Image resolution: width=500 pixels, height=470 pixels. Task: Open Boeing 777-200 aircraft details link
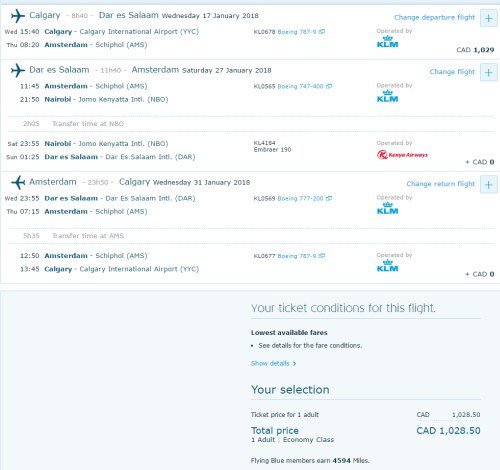coord(300,198)
